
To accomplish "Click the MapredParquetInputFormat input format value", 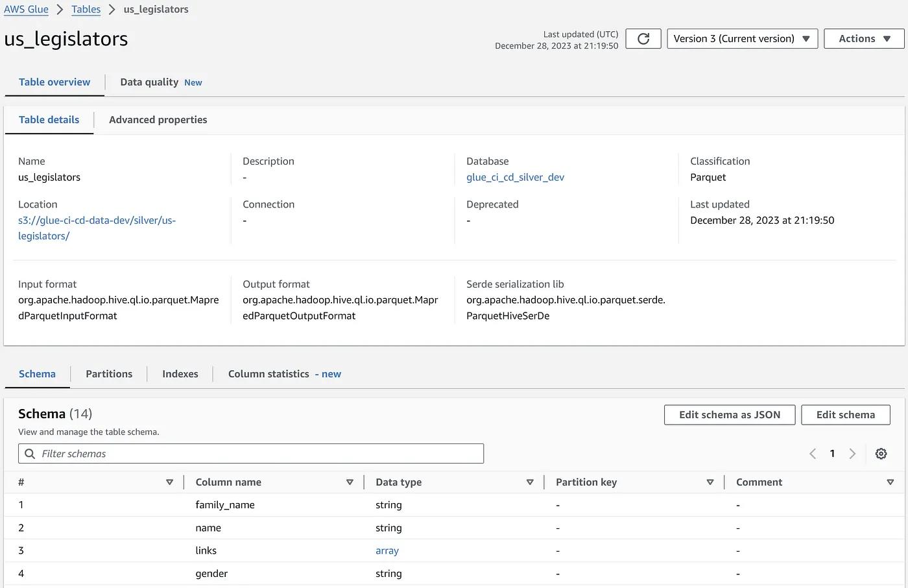I will coord(119,308).
